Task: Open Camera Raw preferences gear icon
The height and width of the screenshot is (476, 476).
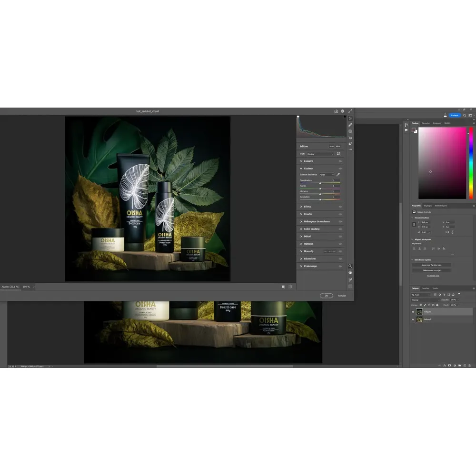Action: 343,111
